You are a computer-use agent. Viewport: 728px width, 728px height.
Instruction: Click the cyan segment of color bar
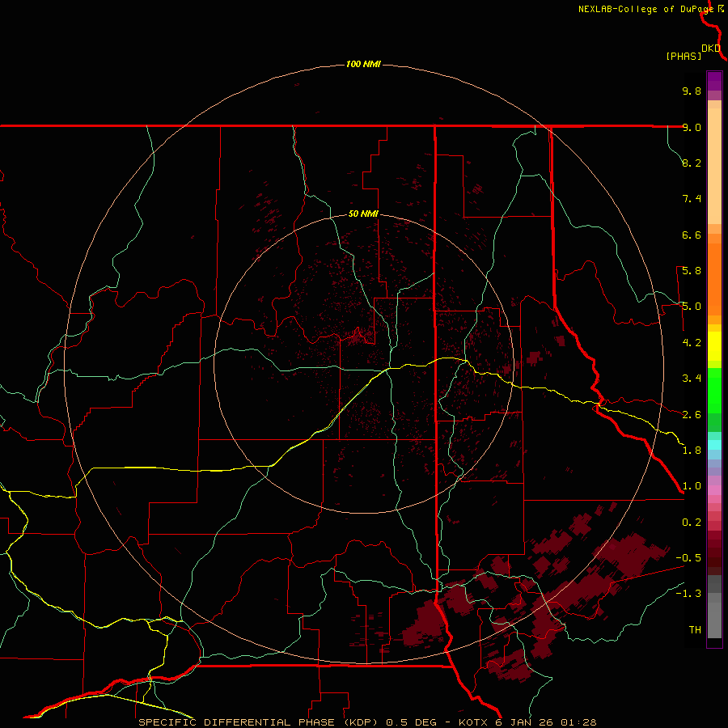pos(714,445)
